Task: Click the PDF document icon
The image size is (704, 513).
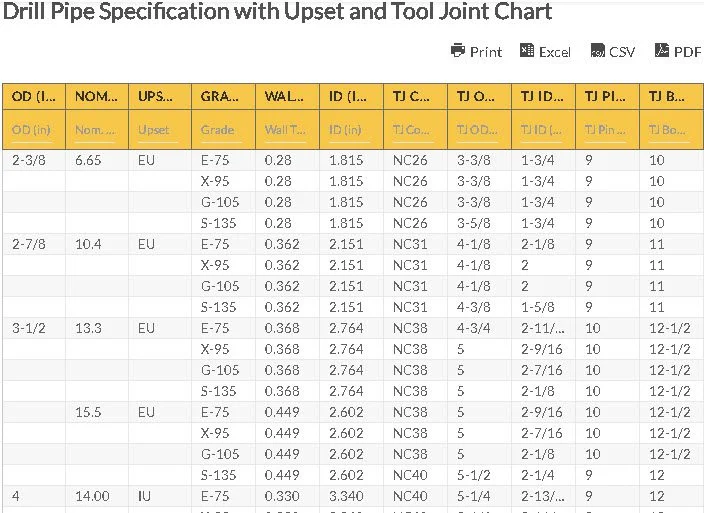Action: coord(662,51)
